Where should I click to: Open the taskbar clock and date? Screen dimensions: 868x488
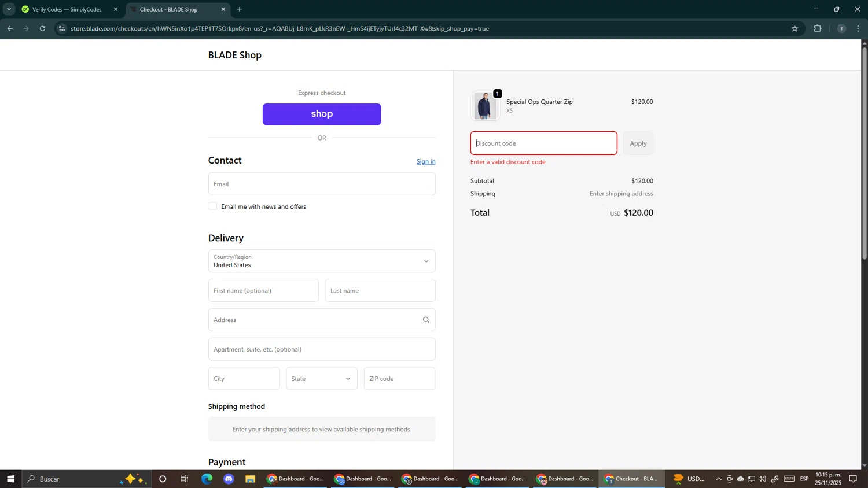(x=829, y=479)
